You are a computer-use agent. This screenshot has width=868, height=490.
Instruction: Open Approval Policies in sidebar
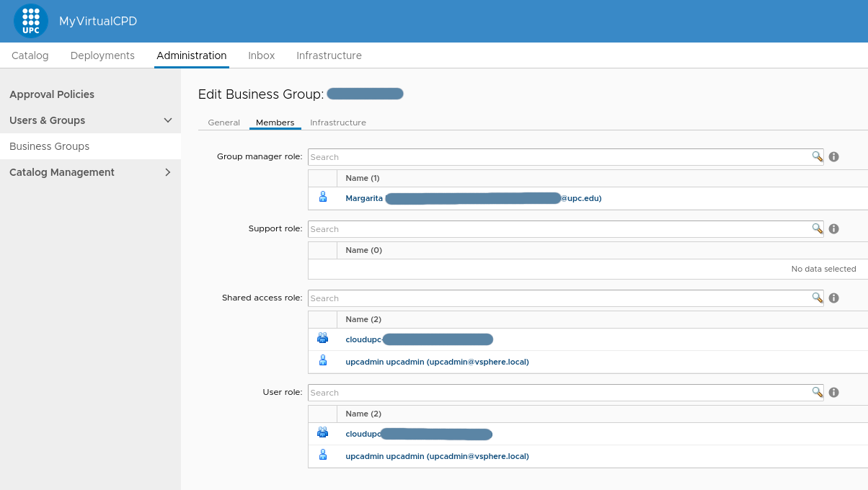point(52,94)
